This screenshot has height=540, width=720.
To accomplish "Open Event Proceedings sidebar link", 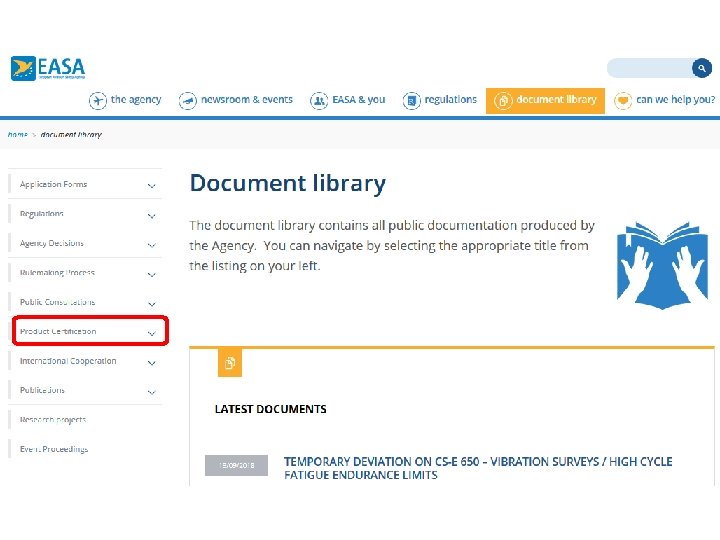I will click(54, 449).
